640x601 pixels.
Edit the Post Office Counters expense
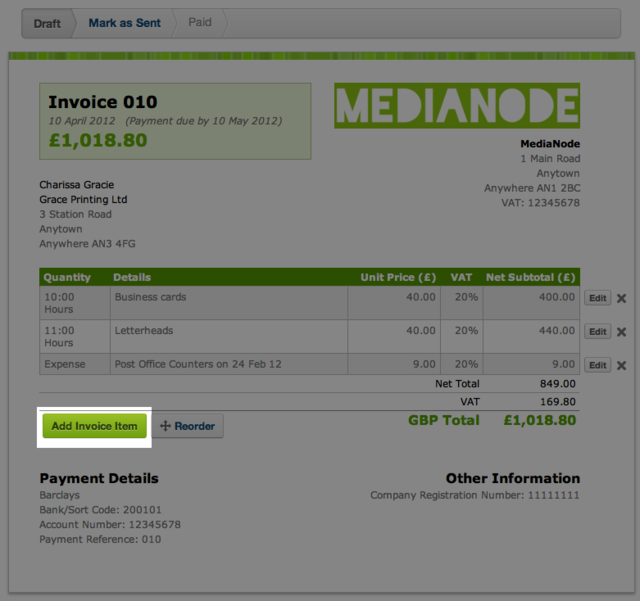point(597,366)
